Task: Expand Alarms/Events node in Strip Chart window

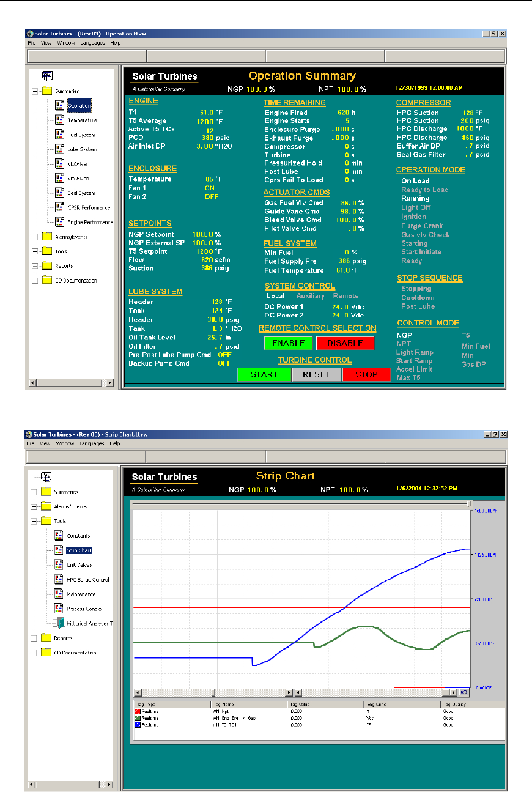Action: [34, 506]
